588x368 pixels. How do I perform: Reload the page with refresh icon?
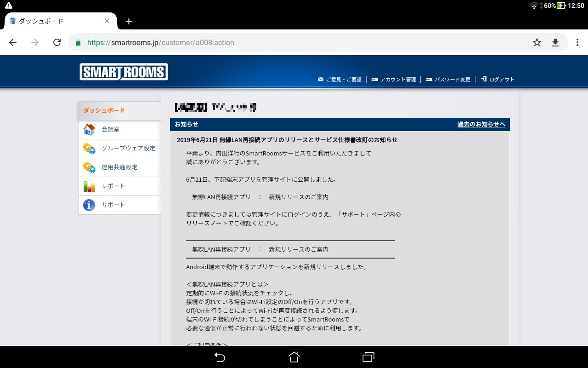57,42
